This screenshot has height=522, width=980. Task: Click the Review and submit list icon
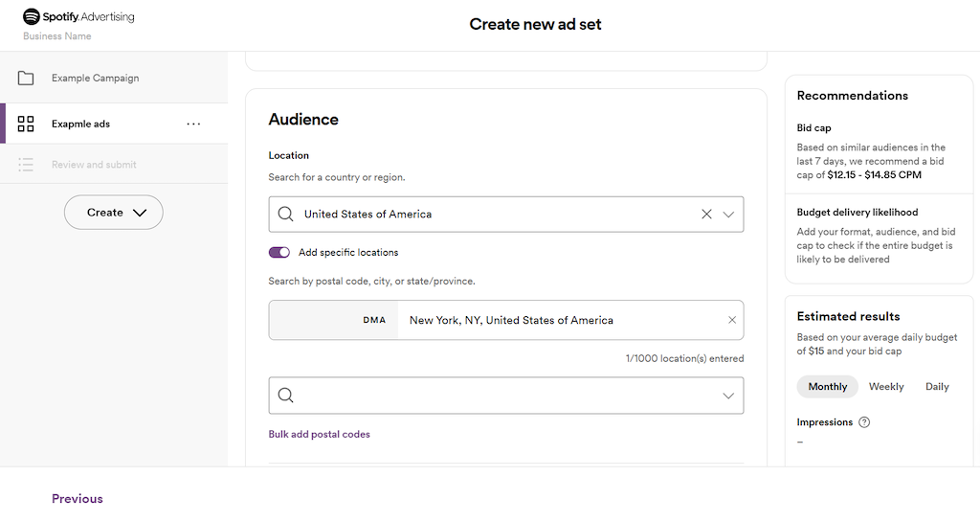pos(26,165)
